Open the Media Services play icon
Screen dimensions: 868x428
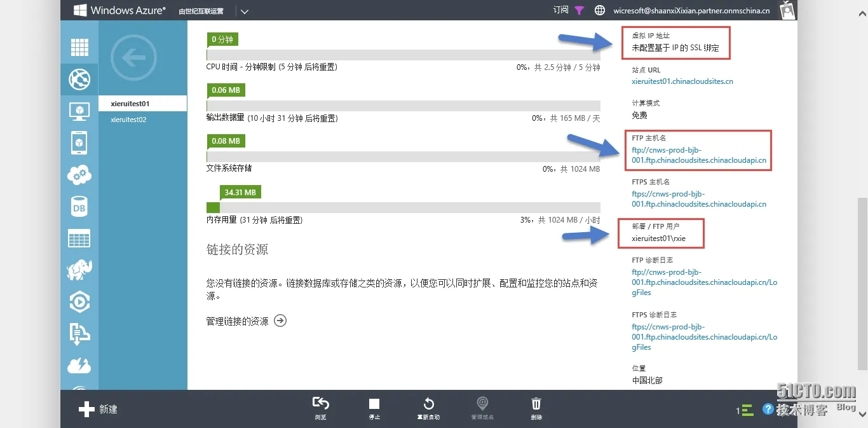click(x=79, y=303)
